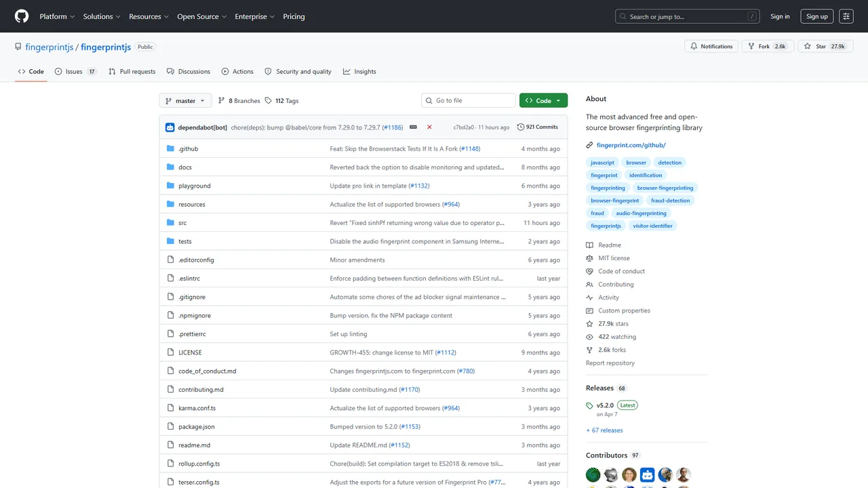This screenshot has height=488, width=868.
Task: Star the fingerprintjs repository
Action: coord(824,46)
